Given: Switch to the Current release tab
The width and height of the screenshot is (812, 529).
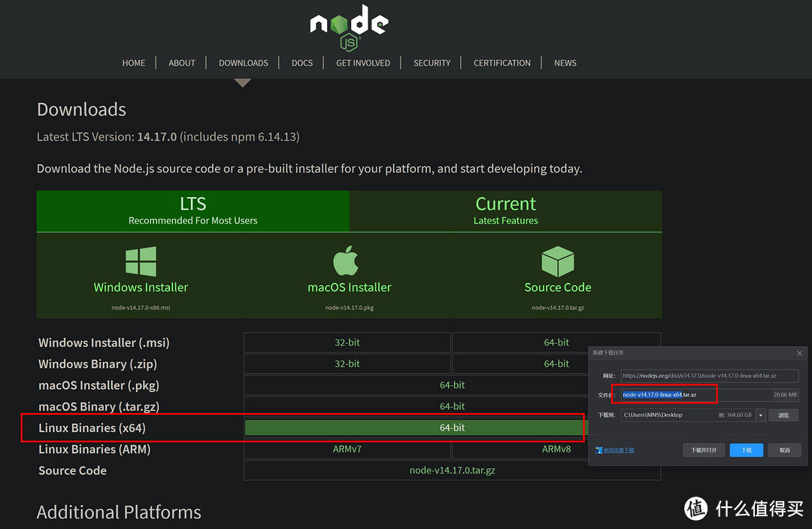Looking at the screenshot, I should 505,211.
